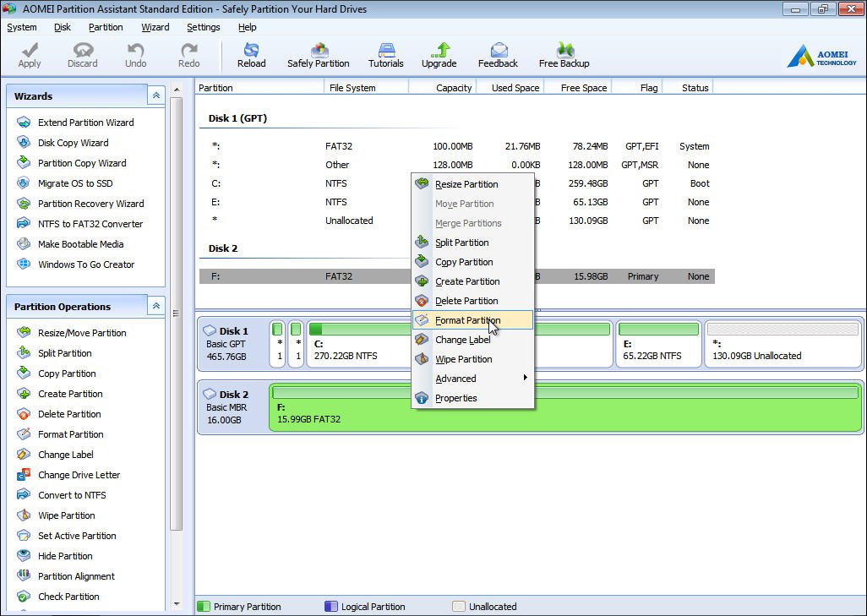867x616 pixels.
Task: Select Wipe Partition in context menu
Action: (x=463, y=359)
